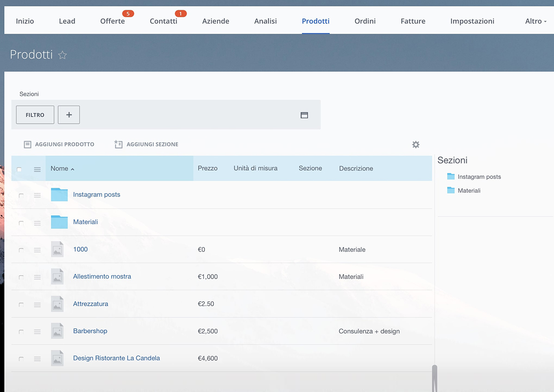Click AGGIUNGI PRODOTTO

(59, 144)
